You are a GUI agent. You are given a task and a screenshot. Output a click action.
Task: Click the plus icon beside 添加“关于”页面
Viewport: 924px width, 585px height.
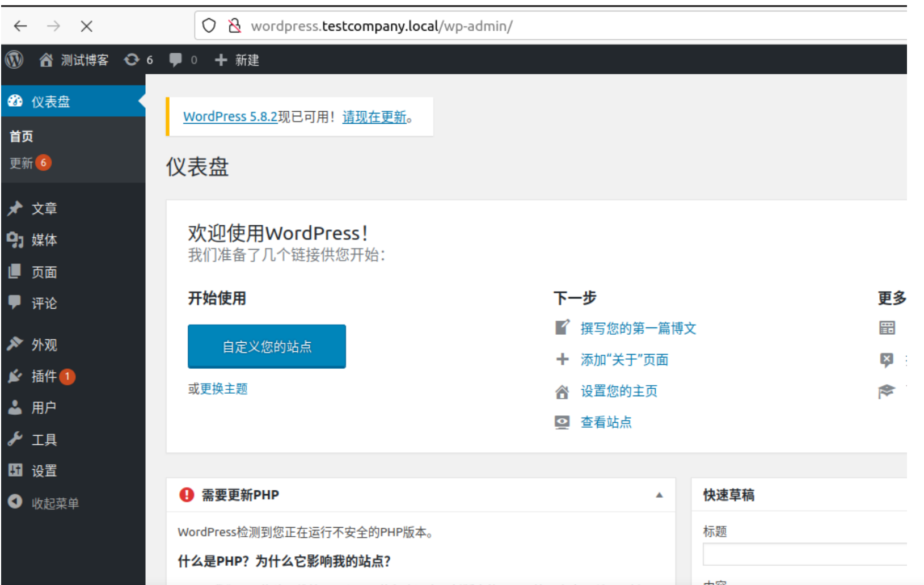tap(562, 359)
